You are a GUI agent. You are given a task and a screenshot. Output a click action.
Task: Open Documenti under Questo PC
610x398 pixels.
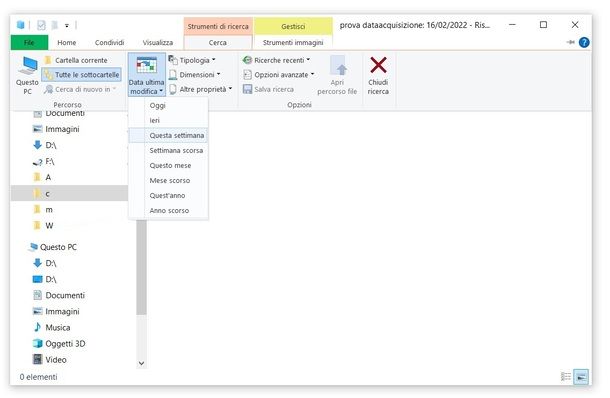click(59, 295)
